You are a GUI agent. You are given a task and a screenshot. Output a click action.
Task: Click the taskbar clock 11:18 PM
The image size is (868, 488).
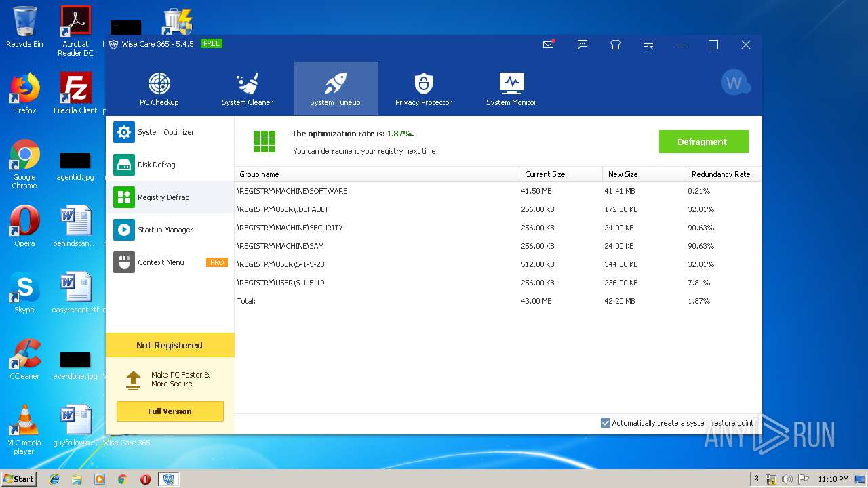coord(833,479)
